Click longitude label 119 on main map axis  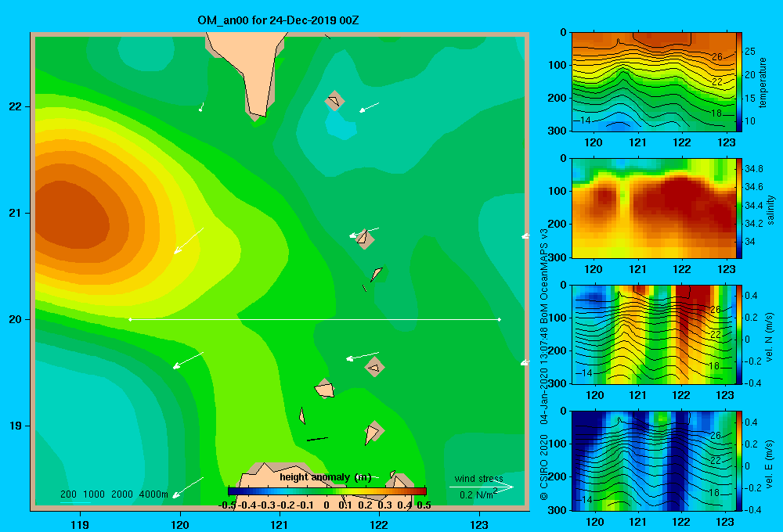(81, 524)
